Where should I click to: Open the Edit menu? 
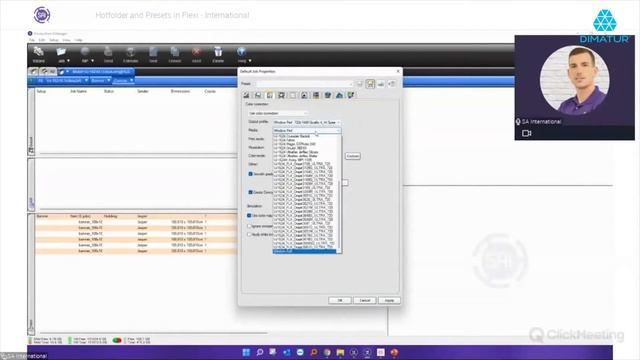[42, 40]
